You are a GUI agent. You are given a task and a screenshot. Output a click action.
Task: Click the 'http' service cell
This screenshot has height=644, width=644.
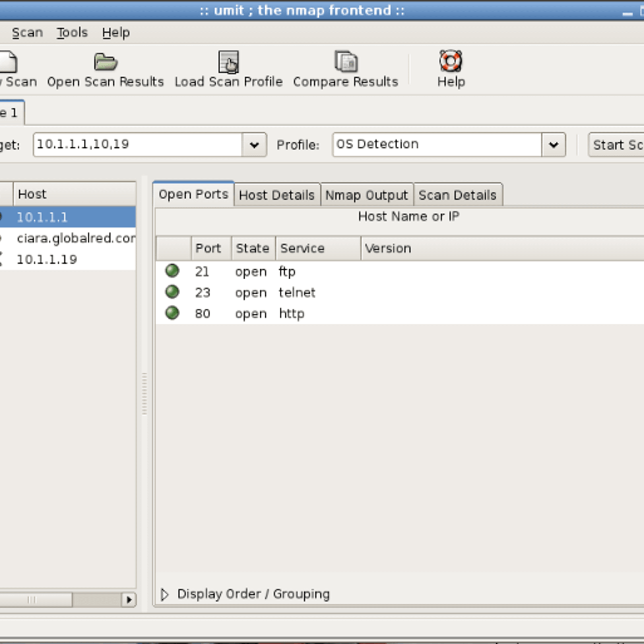click(x=292, y=314)
